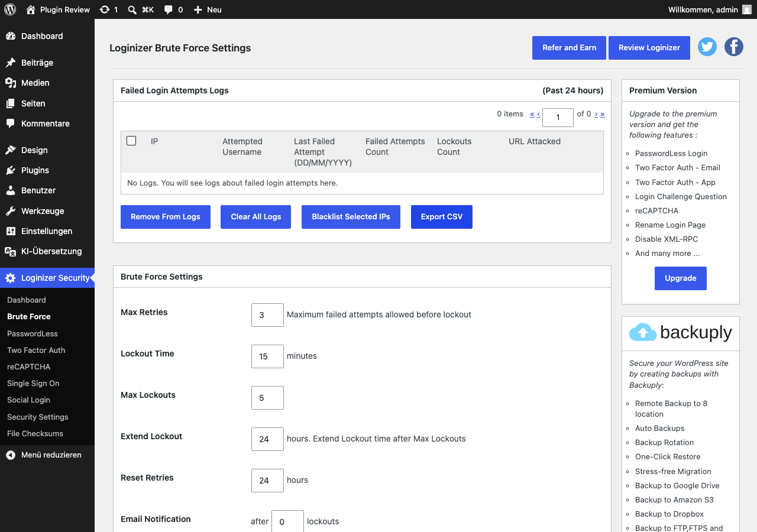Click Blacklist Selected IPs button

351,217
